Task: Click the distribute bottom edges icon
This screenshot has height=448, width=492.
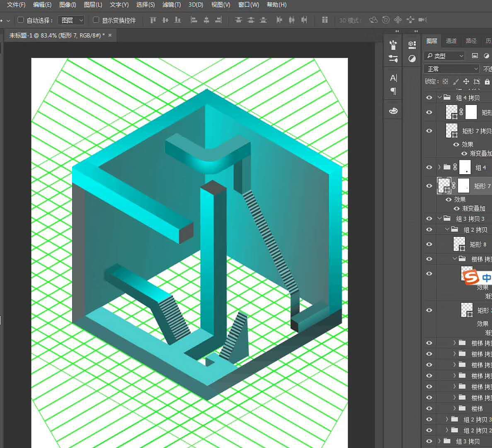Action: click(263, 20)
